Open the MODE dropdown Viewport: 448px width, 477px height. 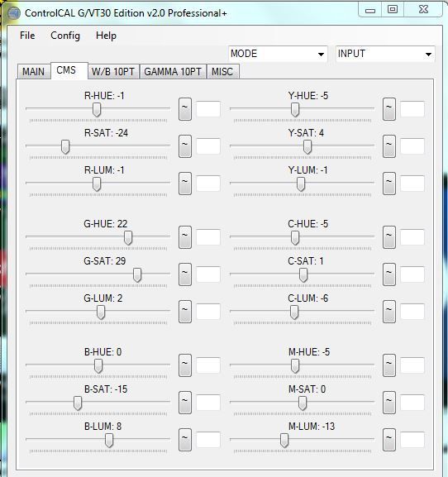tap(278, 54)
